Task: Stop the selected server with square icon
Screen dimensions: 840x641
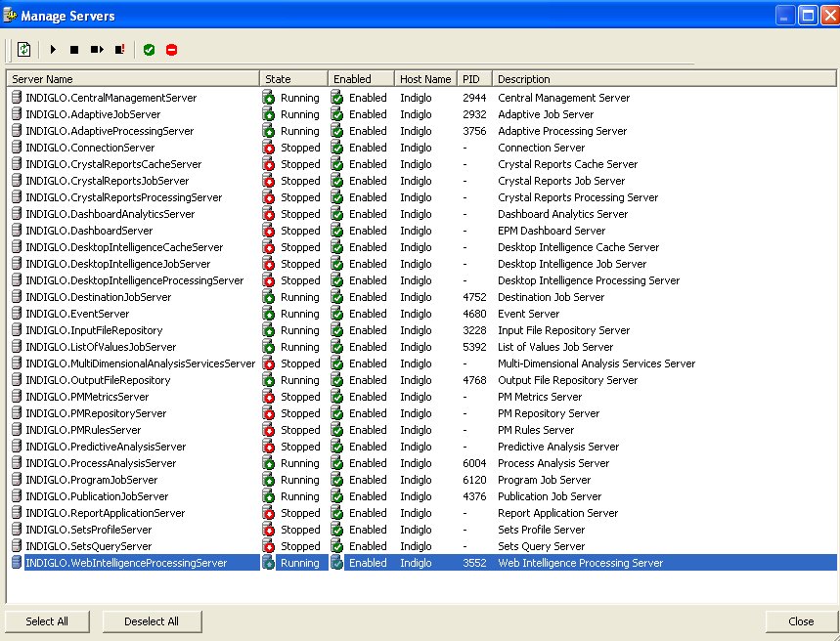Action: [74, 50]
